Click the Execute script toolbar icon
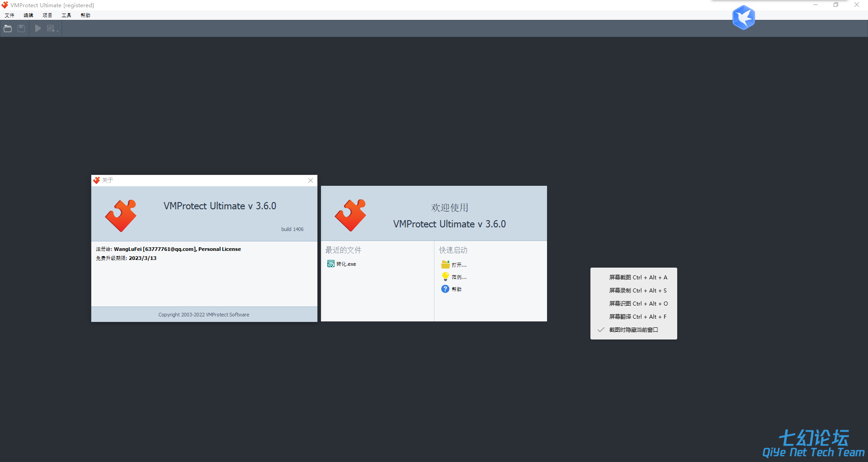868x462 pixels. [x=51, y=28]
